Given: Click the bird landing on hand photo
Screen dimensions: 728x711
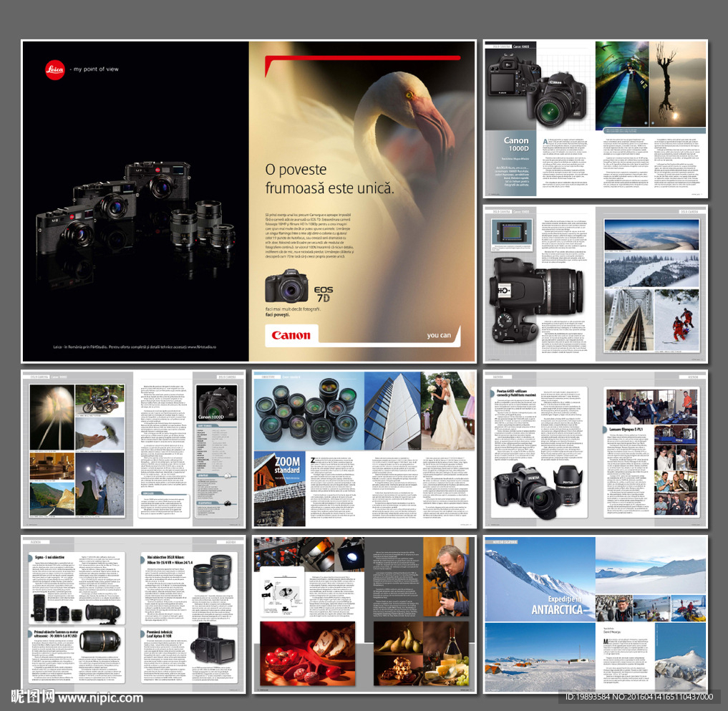Looking at the screenshot, I should tap(100, 432).
